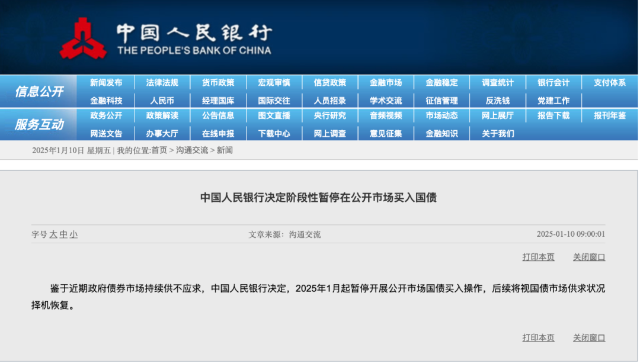Screen dimensions: 640x364
Task: Open 人员招录 page
Action: (x=330, y=101)
